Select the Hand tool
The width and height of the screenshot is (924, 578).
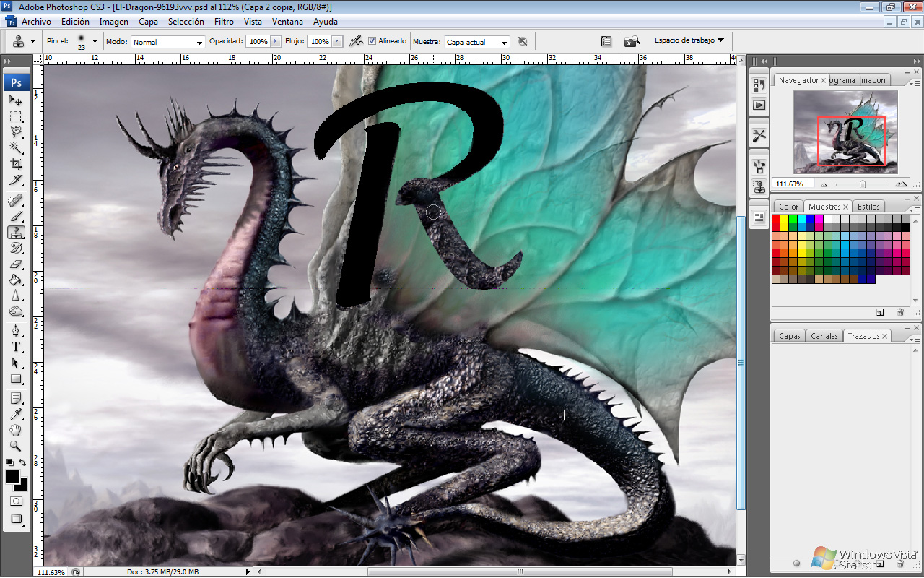point(16,430)
